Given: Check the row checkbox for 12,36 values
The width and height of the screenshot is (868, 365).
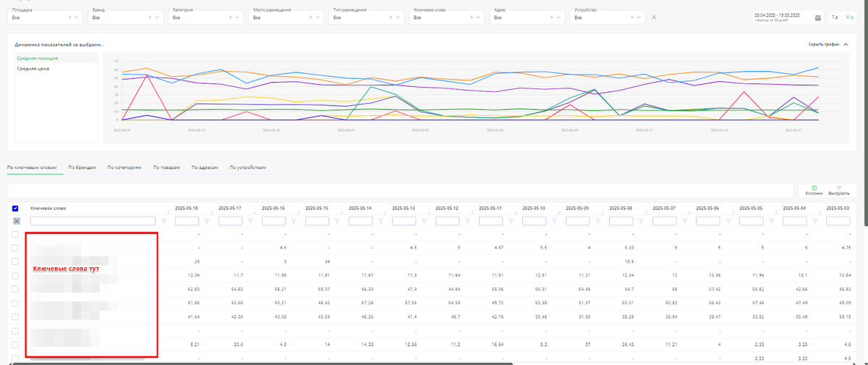Looking at the screenshot, I should click(x=16, y=275).
